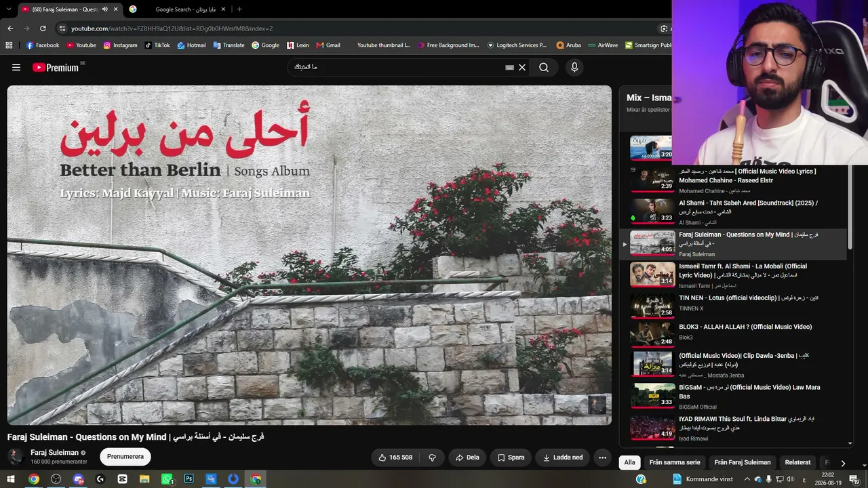
Task: Open OBS Studio from the taskbar
Action: coord(56,479)
